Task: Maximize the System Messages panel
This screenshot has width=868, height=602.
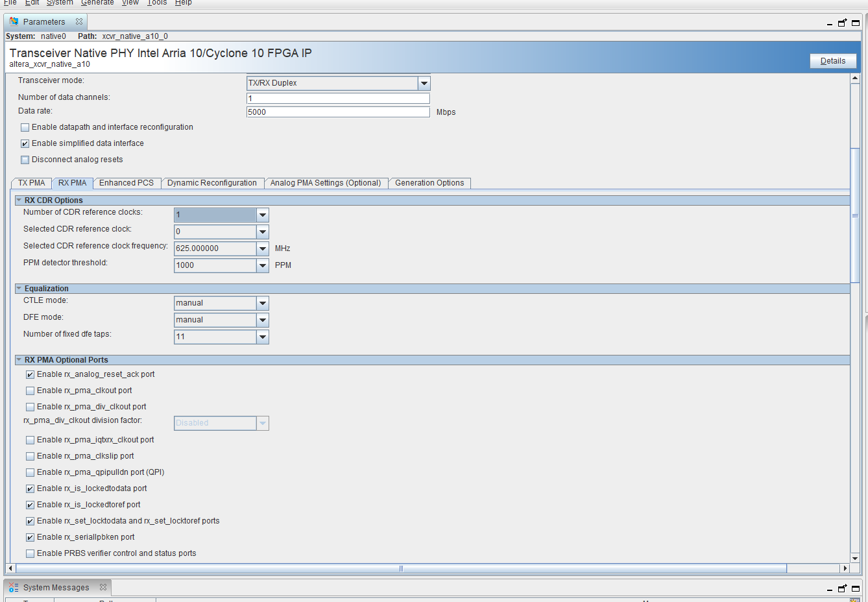Action: tap(856, 588)
